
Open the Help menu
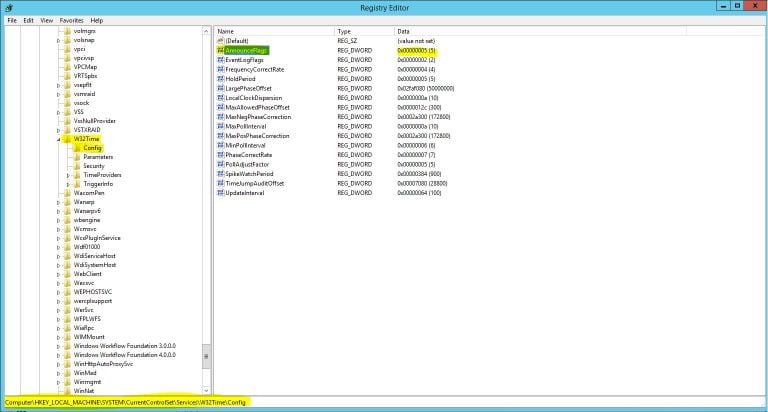96,21
